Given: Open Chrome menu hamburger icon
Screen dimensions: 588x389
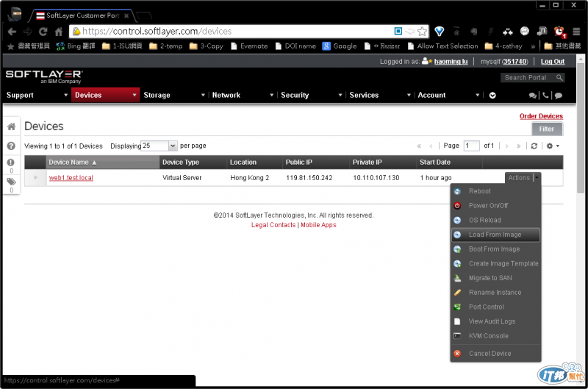Looking at the screenshot, I should [576, 32].
